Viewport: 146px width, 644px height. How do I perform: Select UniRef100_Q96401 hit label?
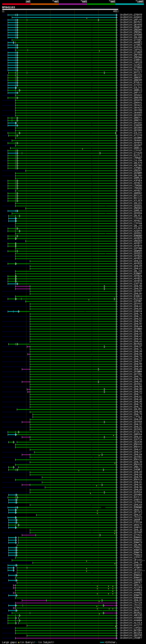click(x=131, y=103)
